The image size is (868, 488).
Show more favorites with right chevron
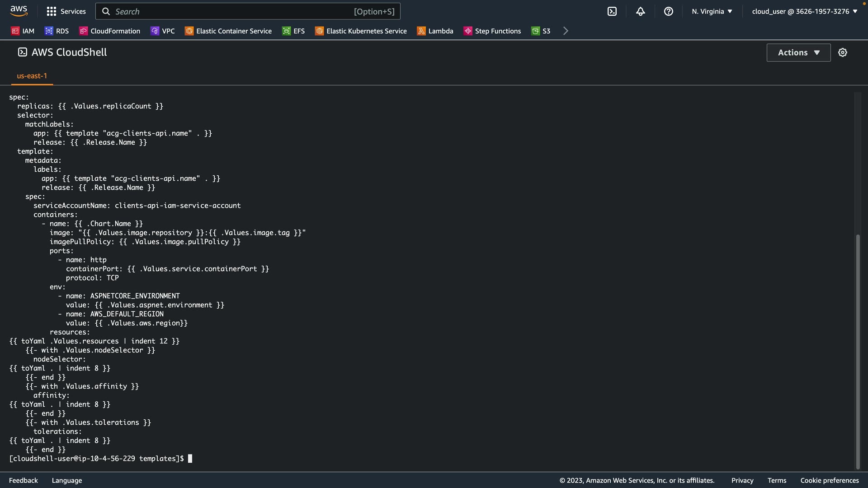pos(565,31)
